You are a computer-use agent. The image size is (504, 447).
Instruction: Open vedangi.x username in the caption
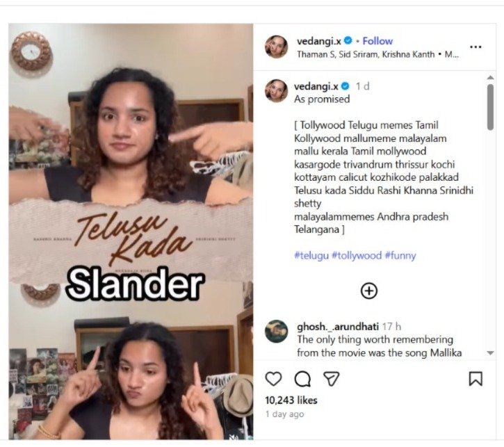(x=316, y=86)
